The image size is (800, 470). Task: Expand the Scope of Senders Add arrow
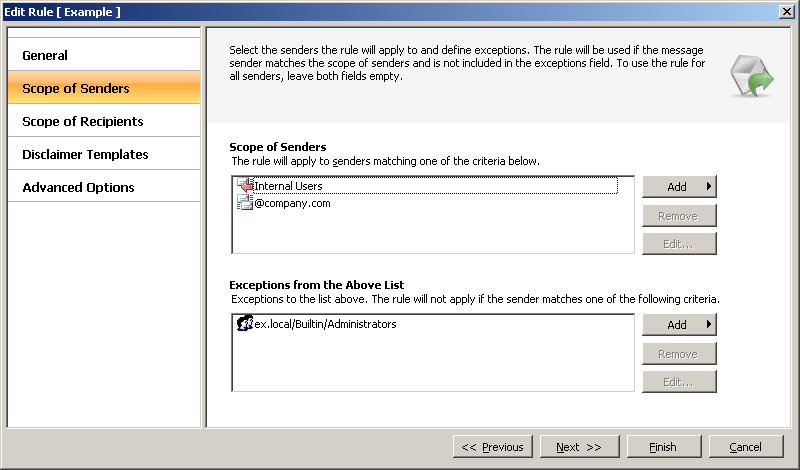coord(709,186)
